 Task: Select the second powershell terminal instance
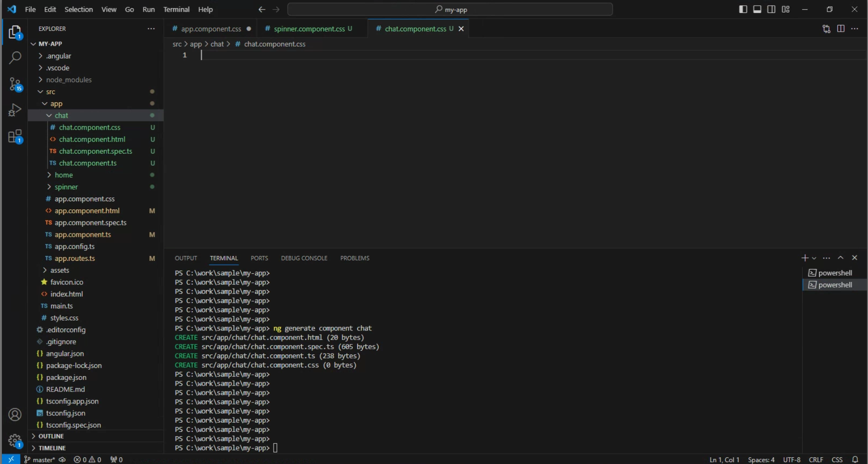(835, 285)
